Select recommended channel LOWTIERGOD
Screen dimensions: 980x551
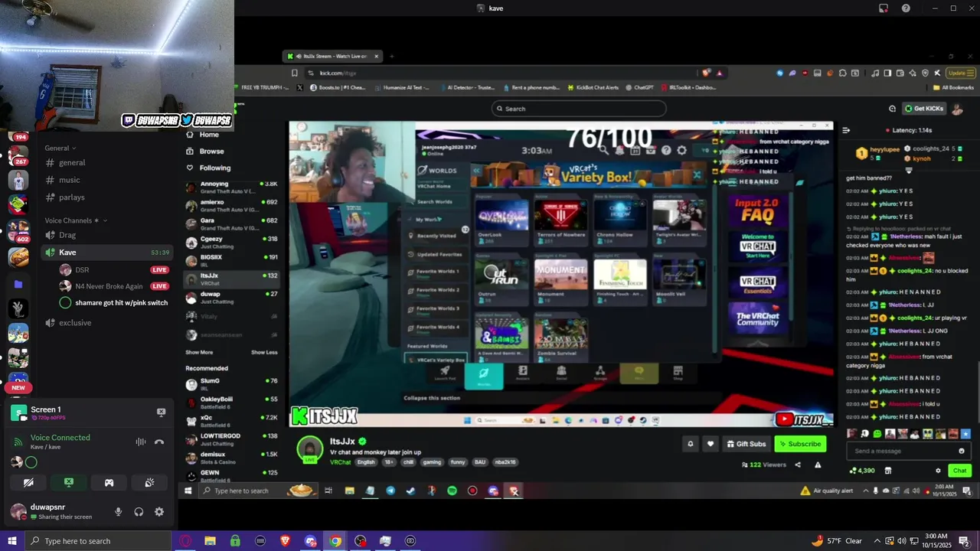(x=232, y=439)
